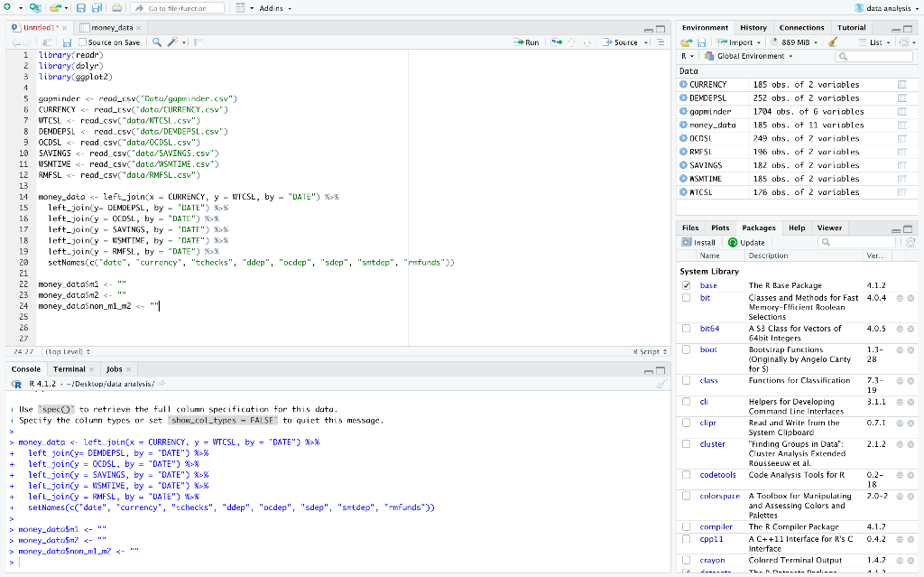924x577 pixels.
Task: Switch to the Plots tab
Action: (x=720, y=228)
